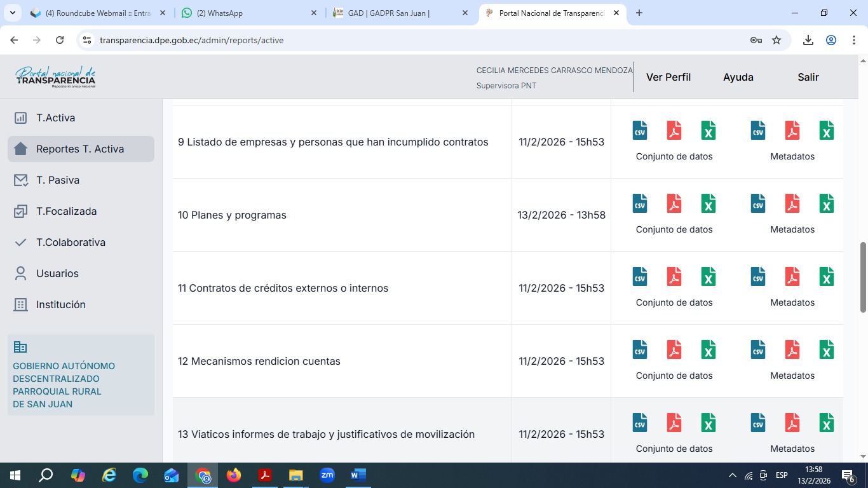Open T.Activa in the sidebar

point(56,118)
